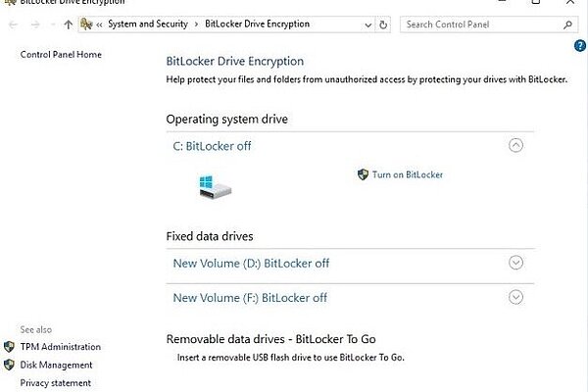Screen dimensions: 588x392
Task: Open Help via the blue question mark
Action: click(580, 46)
